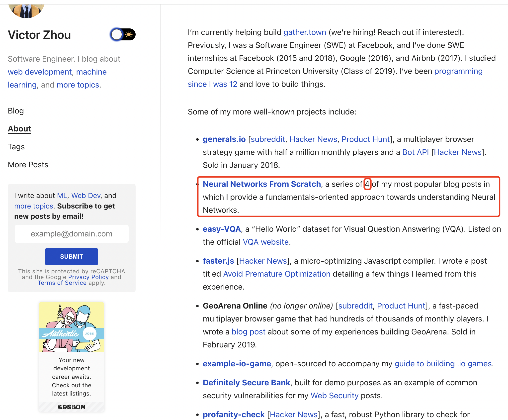Open generals.io Product Hunt link
The width and height of the screenshot is (508, 420).
366,139
